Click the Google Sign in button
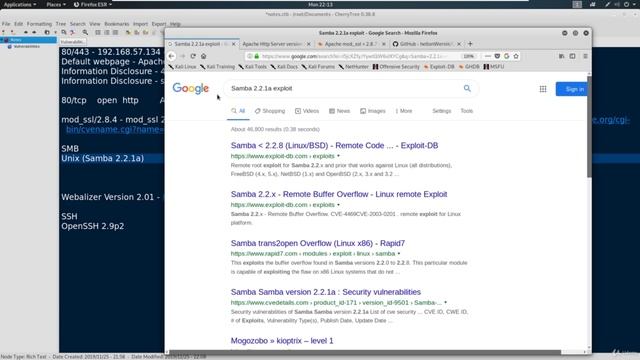This screenshot has width=640, height=360. click(x=571, y=89)
